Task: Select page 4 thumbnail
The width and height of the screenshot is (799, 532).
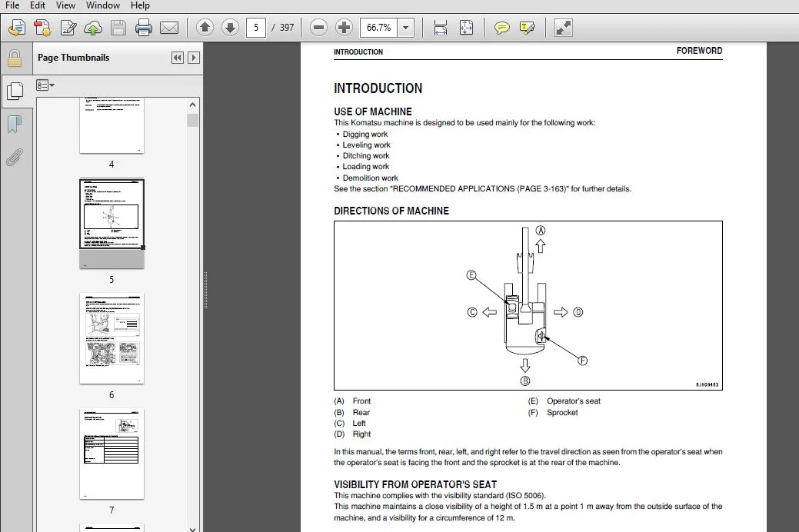Action: pyautogui.click(x=112, y=126)
